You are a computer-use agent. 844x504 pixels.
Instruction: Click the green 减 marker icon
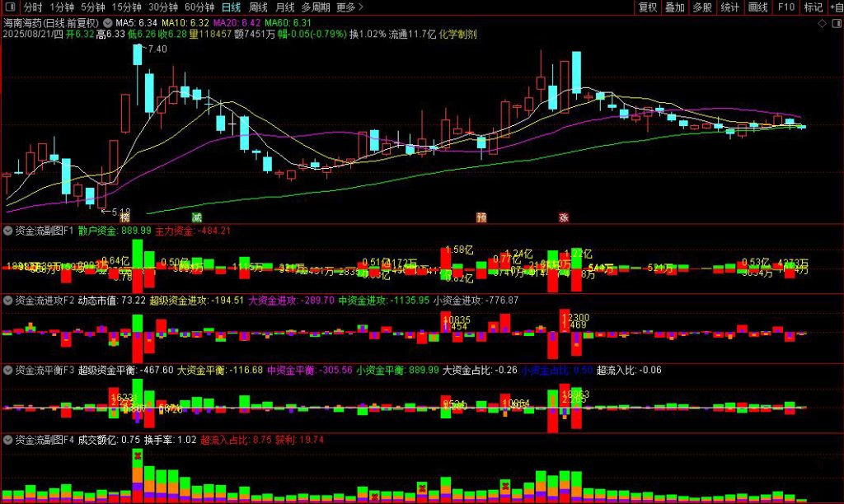pyautogui.click(x=196, y=217)
